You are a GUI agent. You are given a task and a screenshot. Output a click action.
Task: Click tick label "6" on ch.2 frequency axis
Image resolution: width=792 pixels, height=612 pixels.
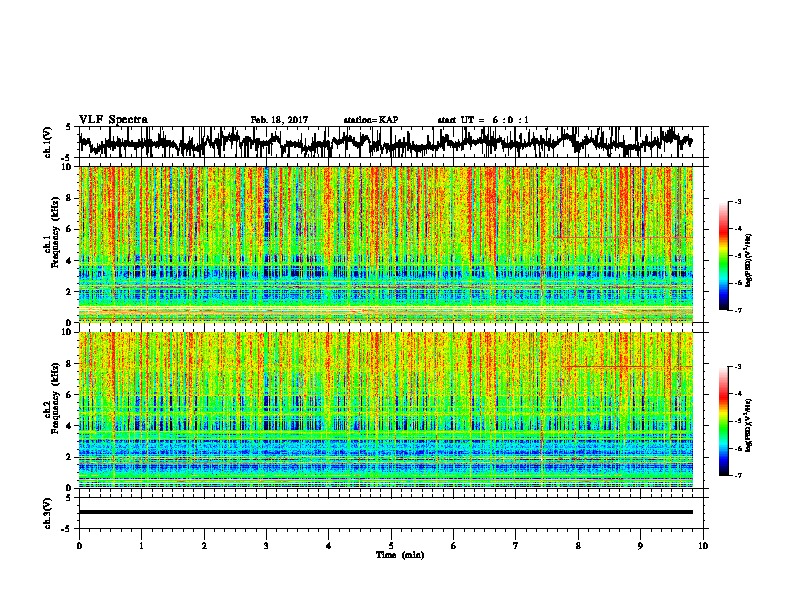pyautogui.click(x=70, y=395)
